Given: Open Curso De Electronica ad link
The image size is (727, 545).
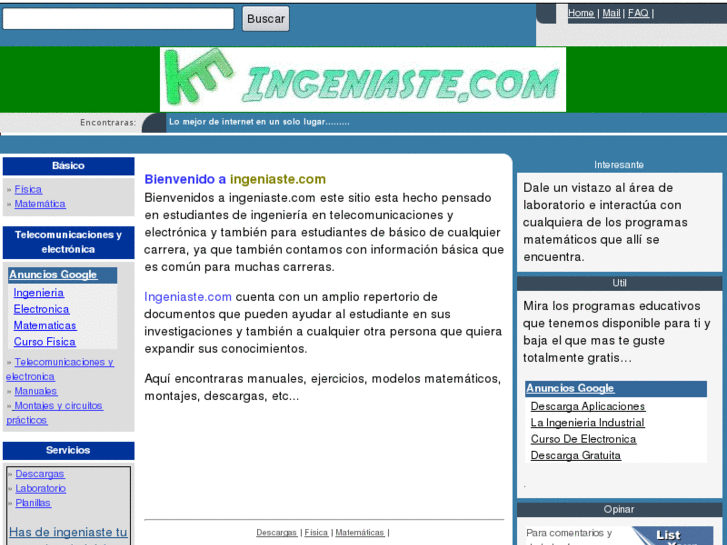Looking at the screenshot, I should coord(583,439).
